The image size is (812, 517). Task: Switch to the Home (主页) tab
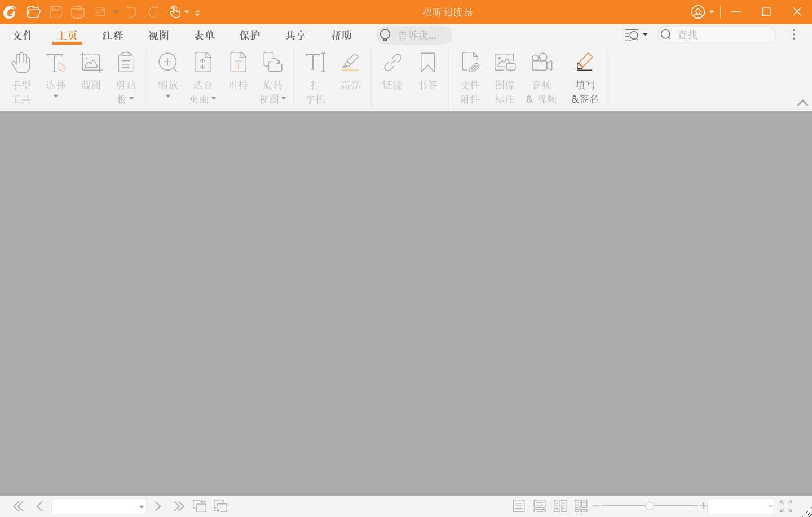(67, 36)
